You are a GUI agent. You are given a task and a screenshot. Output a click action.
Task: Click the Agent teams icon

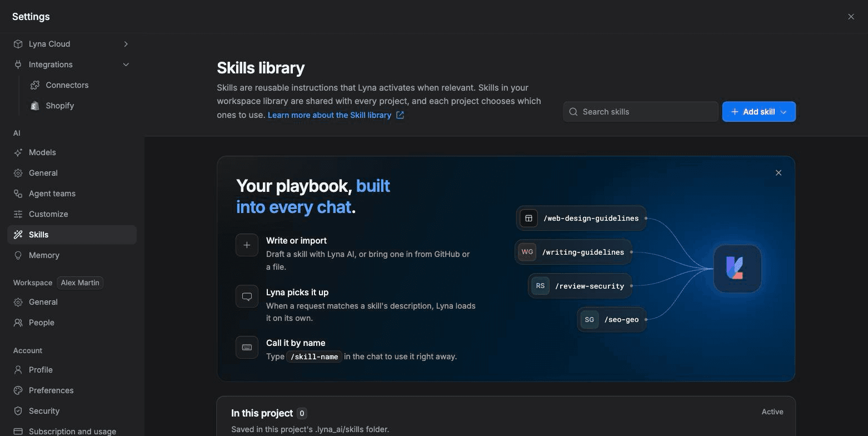18,194
